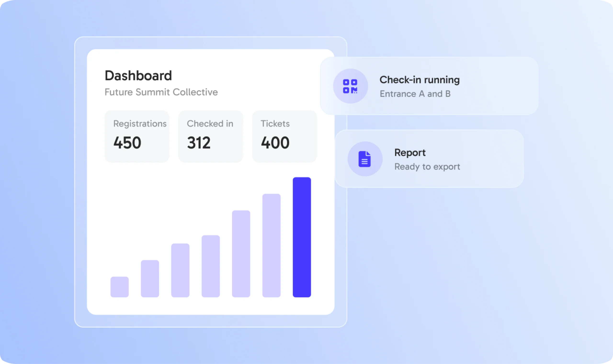
Task: Click the Entrance A and B text
Action: (x=415, y=94)
